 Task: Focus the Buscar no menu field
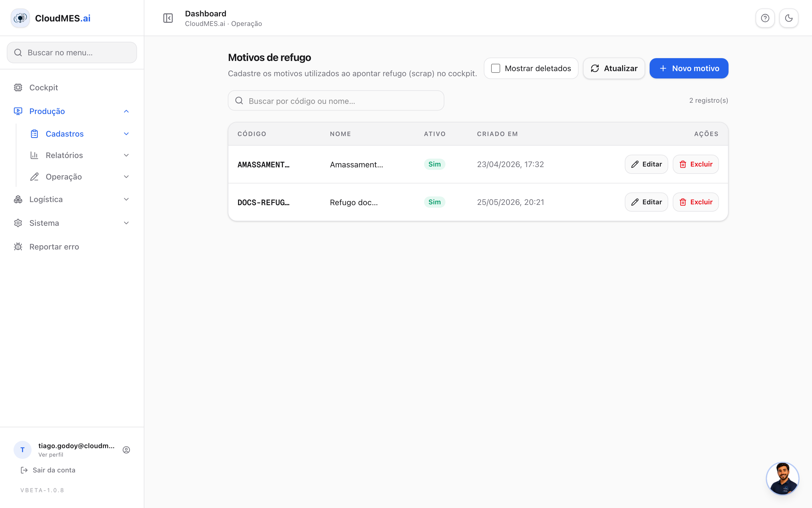tap(72, 52)
